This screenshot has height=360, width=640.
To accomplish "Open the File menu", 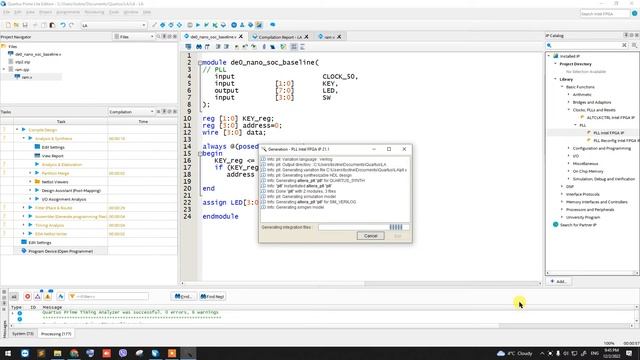I will [x=7, y=12].
